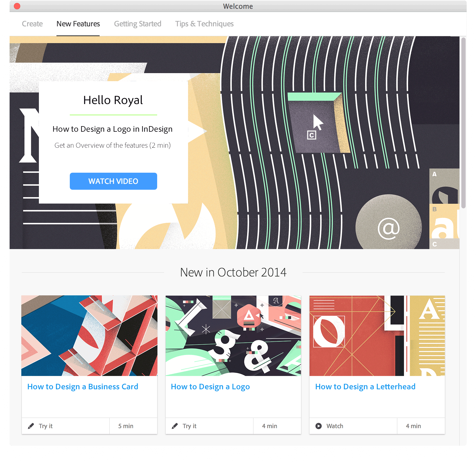Click the Letterhead tutorial thumbnail image
Image resolution: width=476 pixels, height=463 pixels.
[x=377, y=336]
